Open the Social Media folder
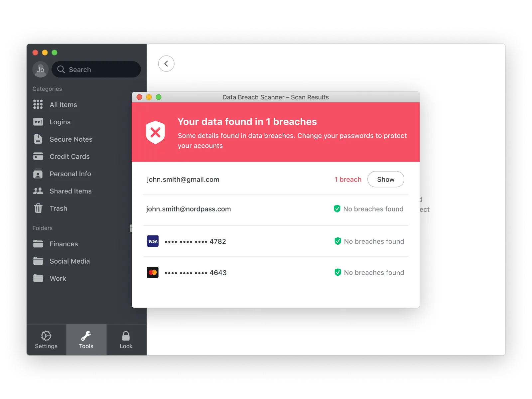The width and height of the screenshot is (532, 399). 69,261
